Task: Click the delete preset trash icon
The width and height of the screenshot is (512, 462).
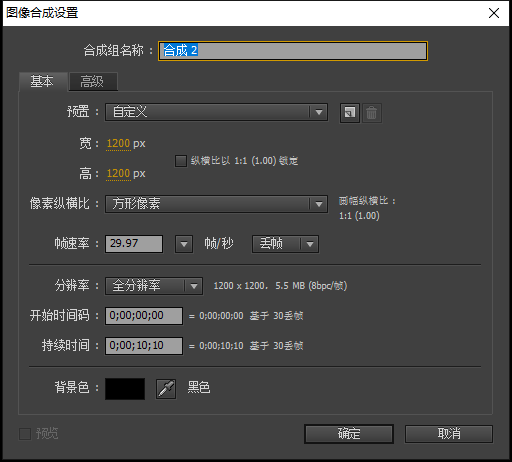Action: pyautogui.click(x=372, y=113)
